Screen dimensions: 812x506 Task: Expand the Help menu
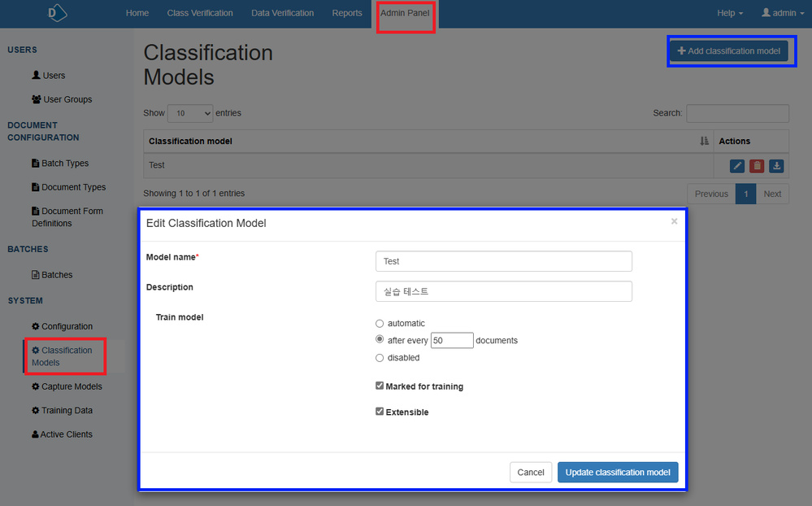point(729,13)
